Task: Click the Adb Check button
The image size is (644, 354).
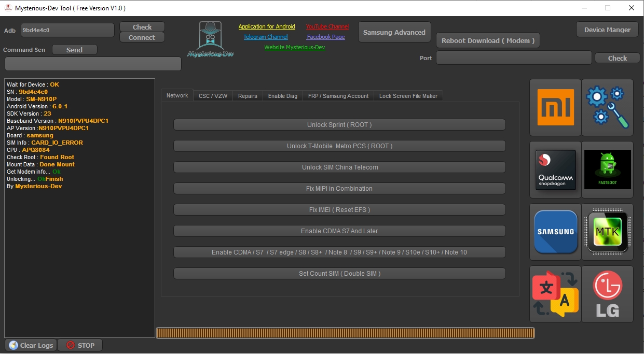Action: tap(142, 27)
